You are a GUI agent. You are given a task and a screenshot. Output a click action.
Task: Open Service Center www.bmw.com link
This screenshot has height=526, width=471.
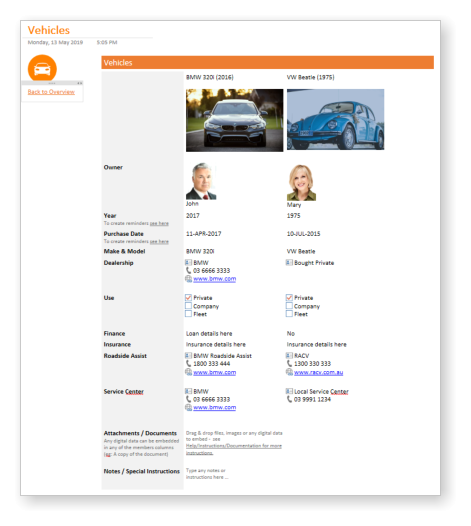214,408
